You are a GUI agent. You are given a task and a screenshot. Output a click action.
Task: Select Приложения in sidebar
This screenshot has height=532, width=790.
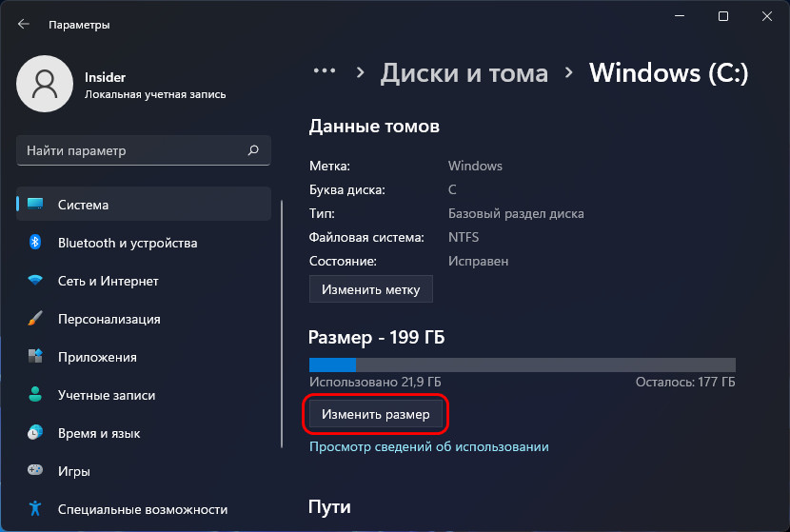pos(144,357)
